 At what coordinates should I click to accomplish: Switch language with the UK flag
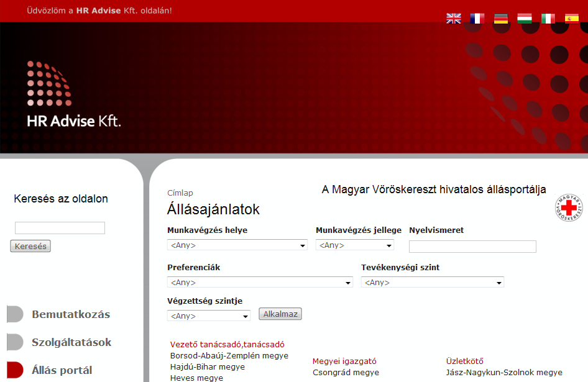453,19
